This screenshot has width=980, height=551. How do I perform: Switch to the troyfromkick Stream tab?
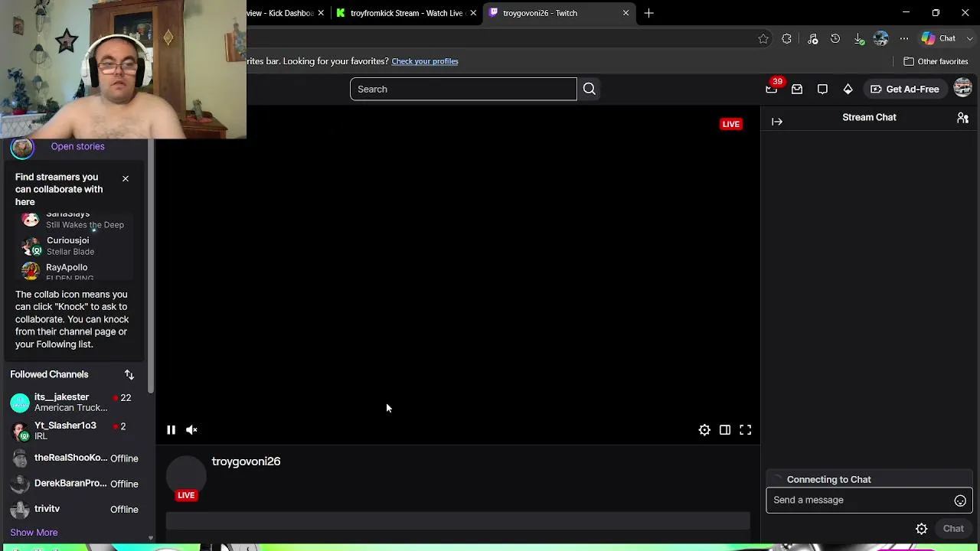point(406,13)
